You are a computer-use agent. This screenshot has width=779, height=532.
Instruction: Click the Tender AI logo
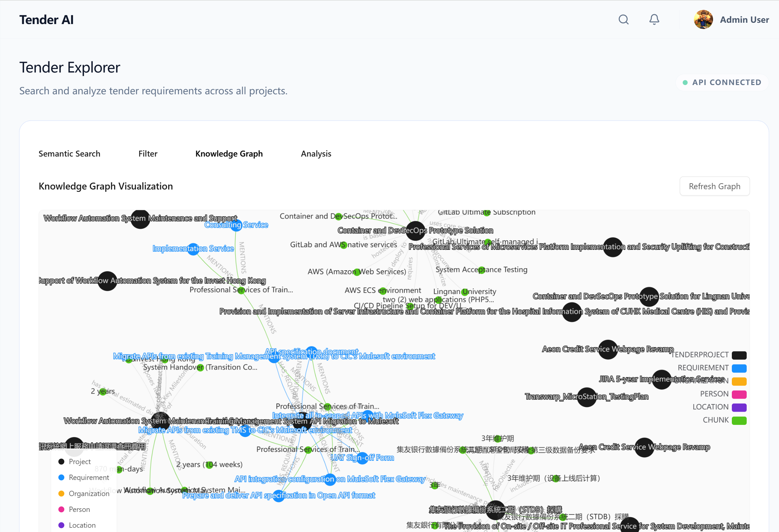(x=47, y=19)
